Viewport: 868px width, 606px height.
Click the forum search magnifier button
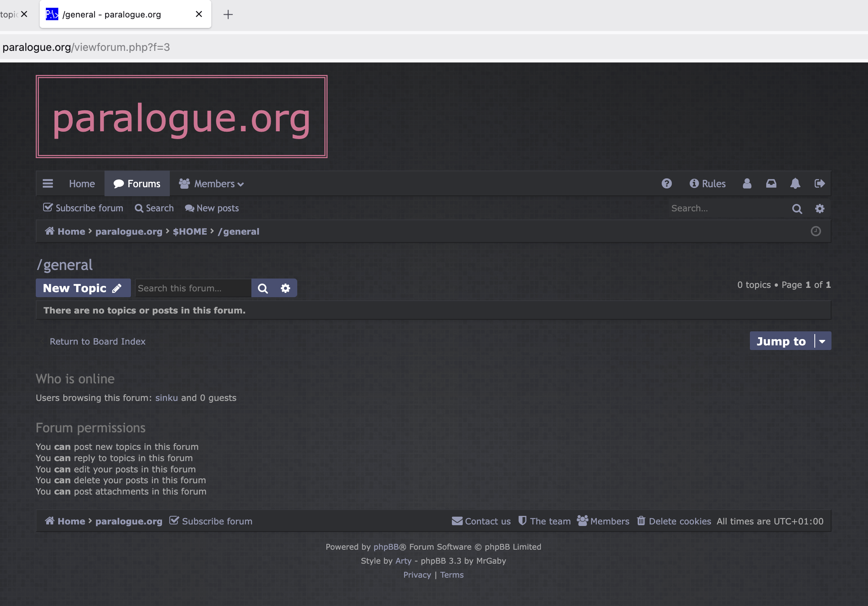tap(263, 288)
